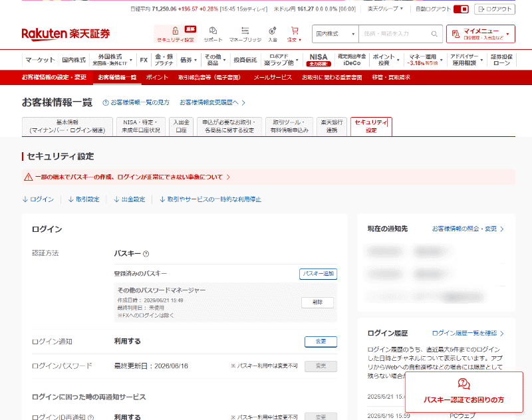The image size is (532, 420).
Task: Switch to 基本情報 tab
Action: 67,126
